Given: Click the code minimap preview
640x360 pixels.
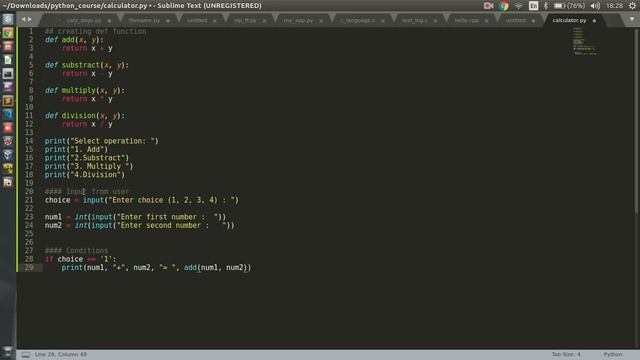Looking at the screenshot, I should click(x=584, y=41).
